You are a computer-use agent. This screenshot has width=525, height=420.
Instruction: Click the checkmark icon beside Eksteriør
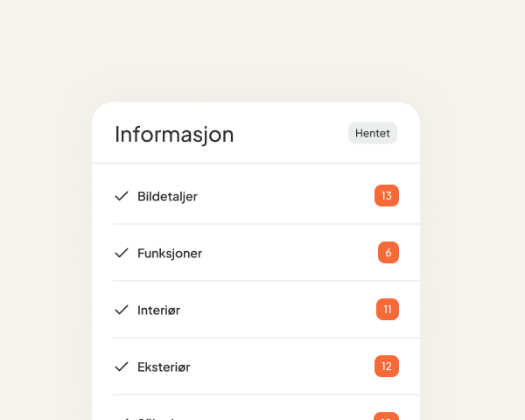[122, 367]
